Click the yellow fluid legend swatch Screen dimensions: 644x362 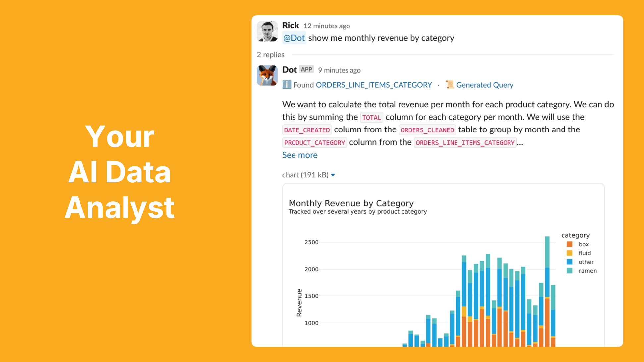[x=570, y=253]
